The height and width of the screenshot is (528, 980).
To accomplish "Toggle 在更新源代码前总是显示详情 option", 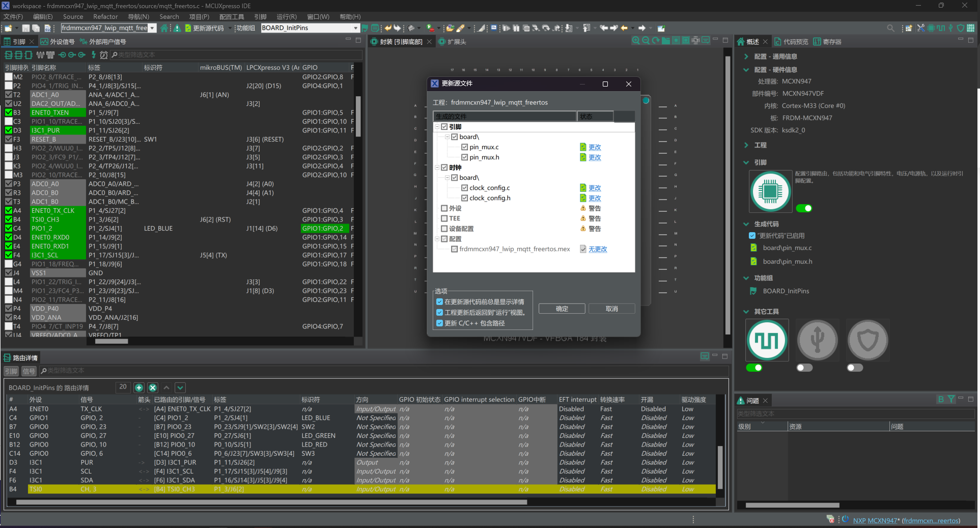I will [439, 302].
